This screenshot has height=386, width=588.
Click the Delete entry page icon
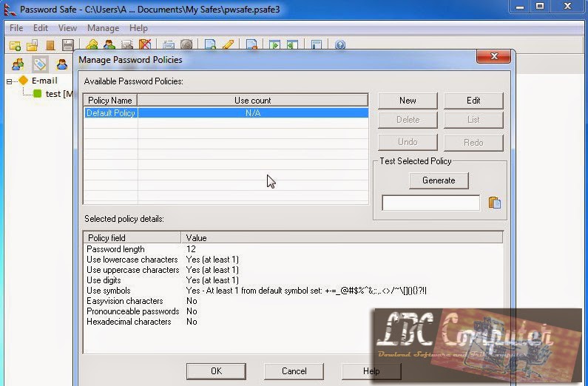click(251, 45)
